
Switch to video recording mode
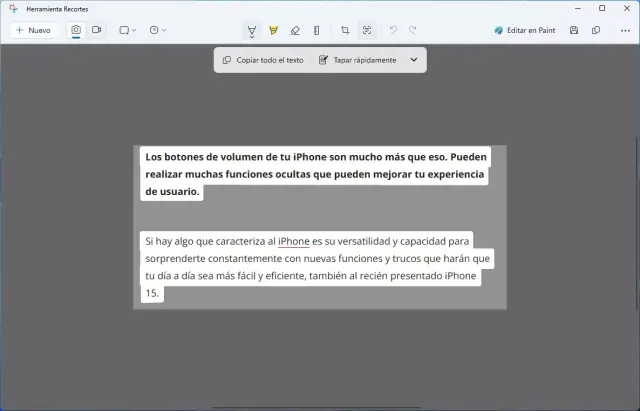(x=97, y=30)
